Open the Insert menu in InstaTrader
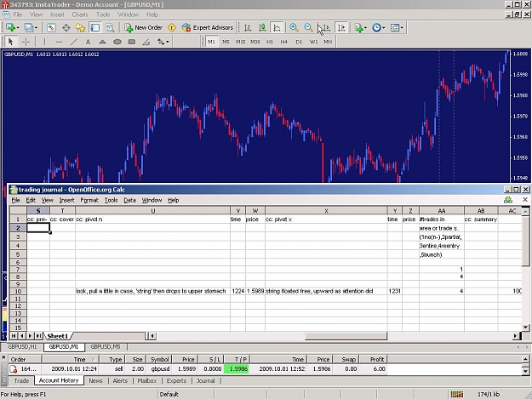Viewport: 532px width, 399px height. pyautogui.click(x=57, y=14)
